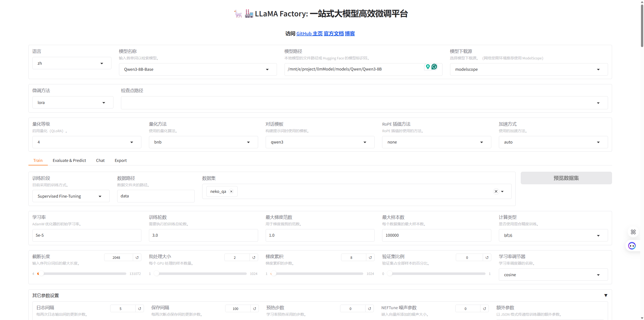Open the floating assistant face icon

point(632,246)
